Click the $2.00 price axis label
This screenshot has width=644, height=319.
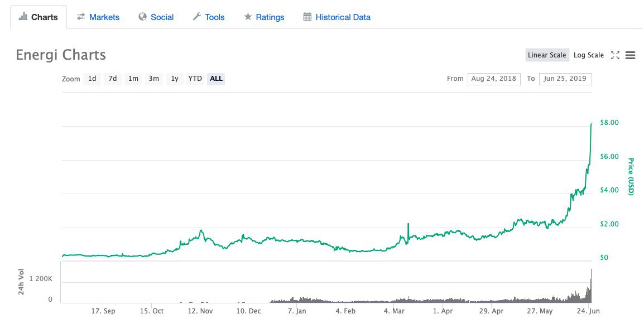(x=609, y=224)
